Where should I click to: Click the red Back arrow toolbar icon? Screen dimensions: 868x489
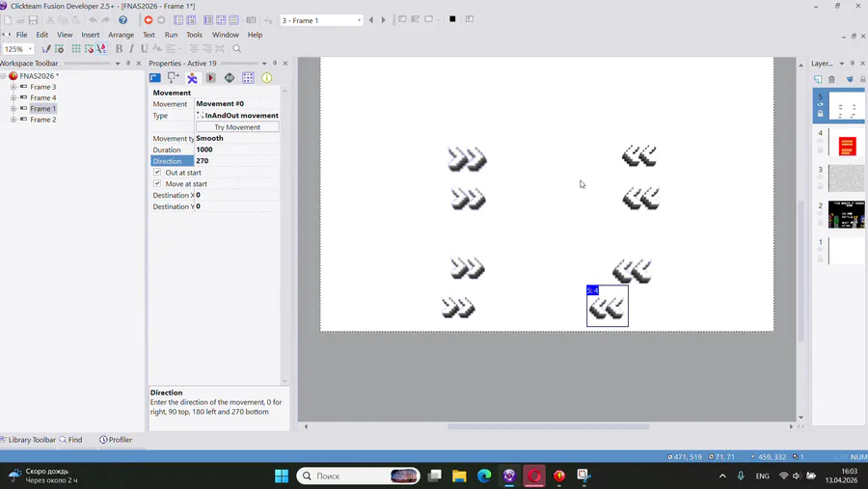coord(149,20)
